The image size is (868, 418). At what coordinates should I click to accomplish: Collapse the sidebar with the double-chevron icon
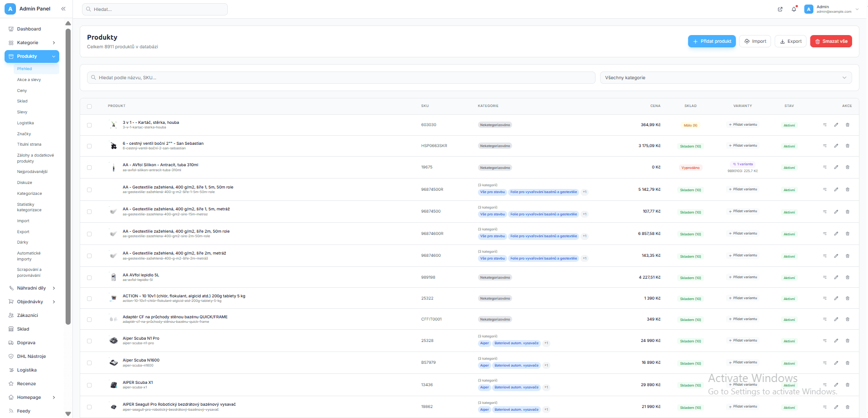coord(63,9)
